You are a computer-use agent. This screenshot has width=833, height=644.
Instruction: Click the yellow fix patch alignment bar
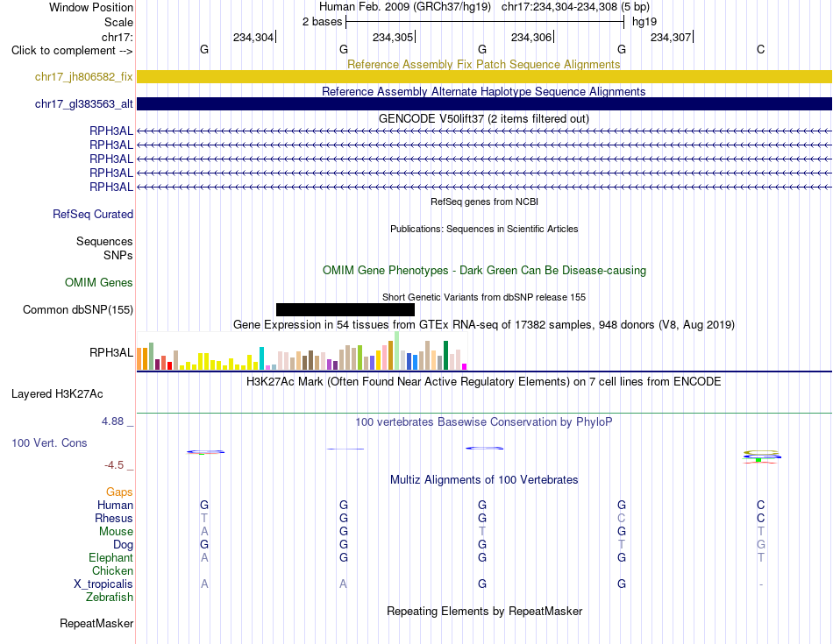click(x=484, y=76)
